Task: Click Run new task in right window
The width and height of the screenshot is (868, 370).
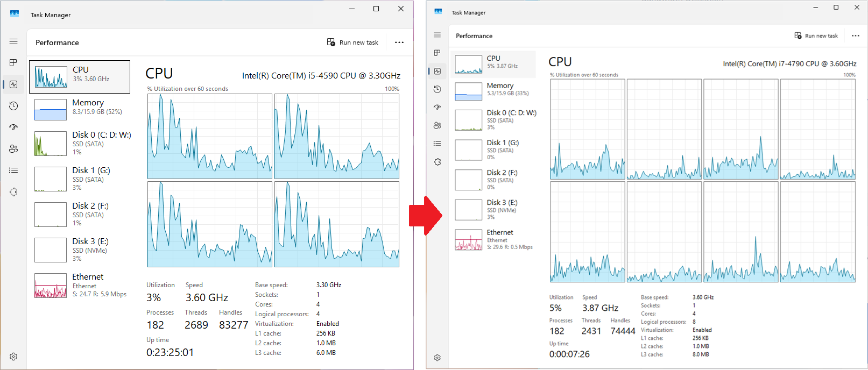Action: (x=816, y=36)
